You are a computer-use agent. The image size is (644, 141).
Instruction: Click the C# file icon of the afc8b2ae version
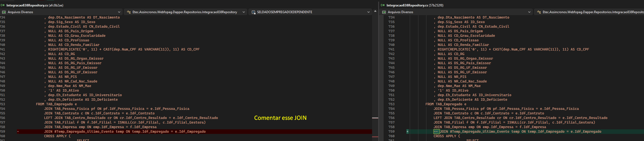pos(3,5)
